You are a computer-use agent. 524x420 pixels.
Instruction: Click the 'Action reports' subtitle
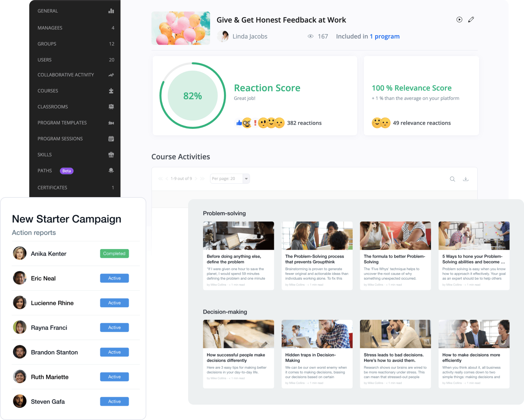click(x=34, y=233)
